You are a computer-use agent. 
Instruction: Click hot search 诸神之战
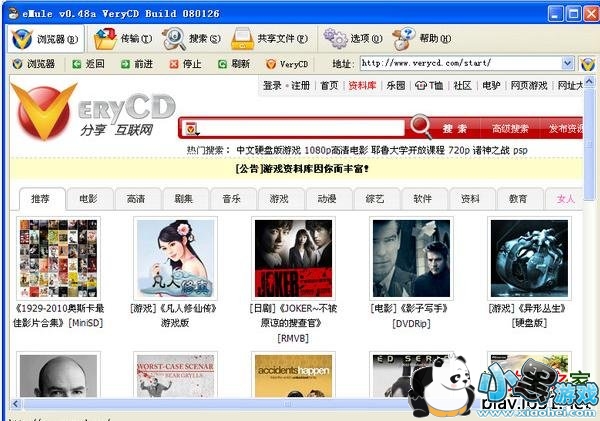tap(491, 150)
